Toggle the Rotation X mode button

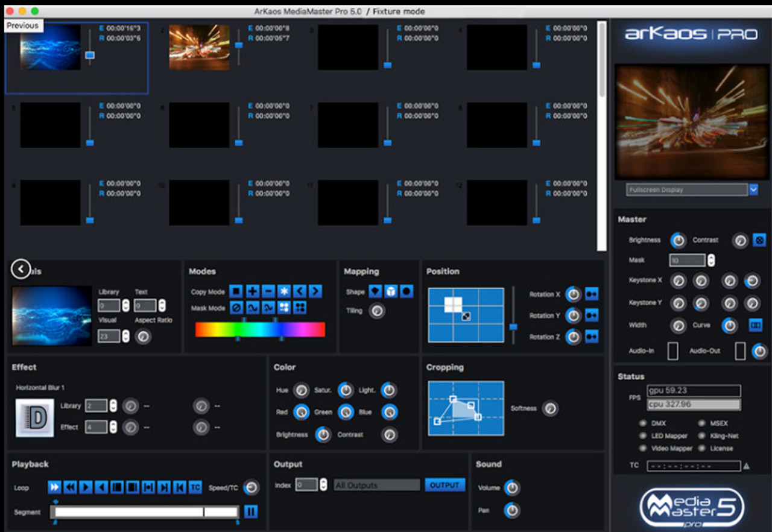(592, 294)
